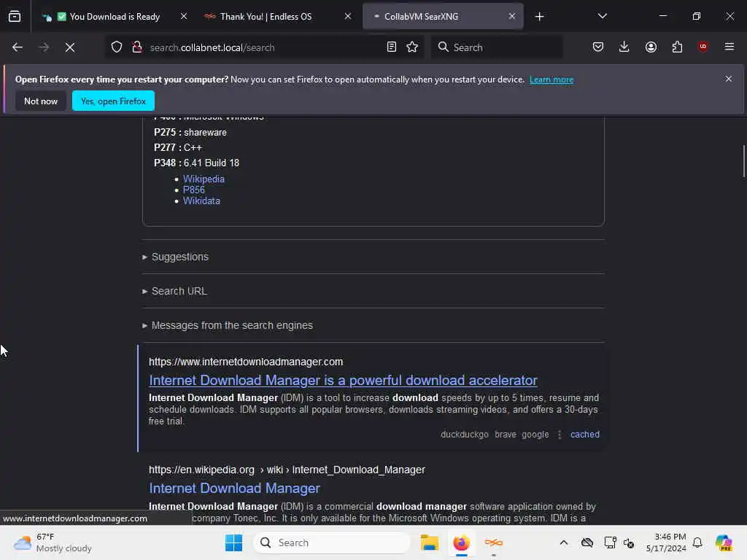The width and height of the screenshot is (747, 560).
Task: Click the Firefox toolbar Search box
Action: click(x=497, y=47)
